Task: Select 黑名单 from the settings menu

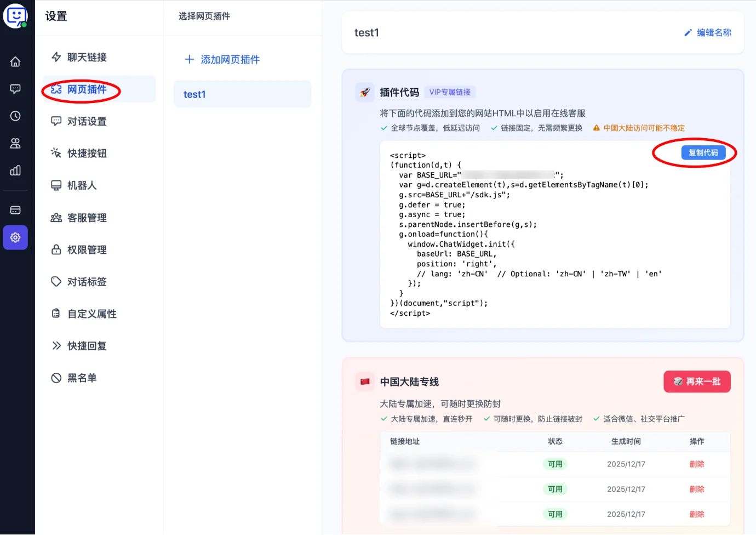Action: 82,377
